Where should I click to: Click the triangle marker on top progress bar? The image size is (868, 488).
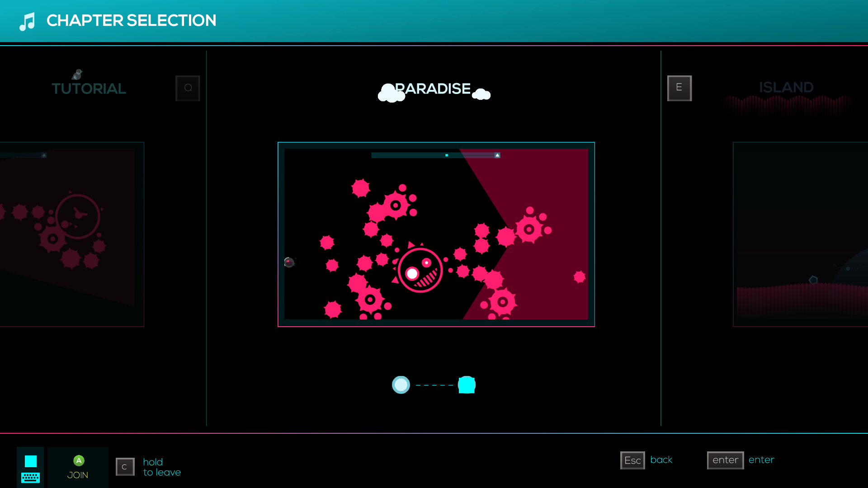pyautogui.click(x=496, y=155)
